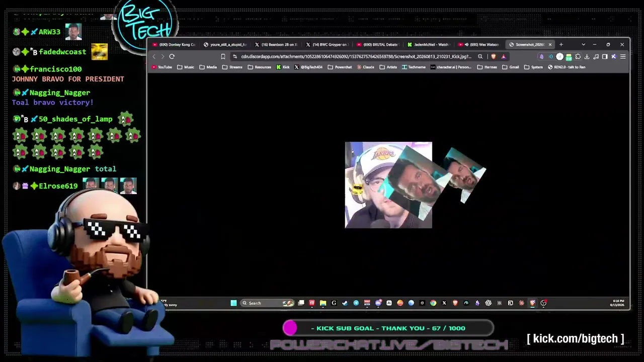The width and height of the screenshot is (644, 362).
Task: Open Steam from the taskbar
Action: [x=345, y=303]
